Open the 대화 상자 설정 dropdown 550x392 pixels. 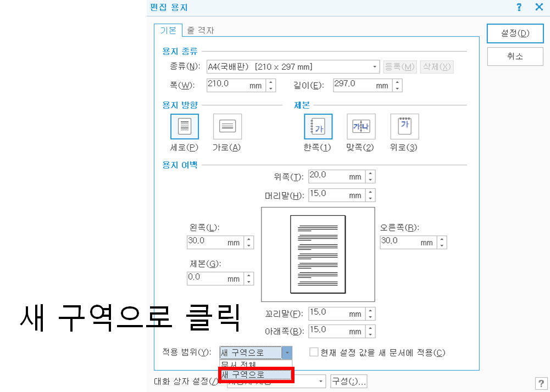320,380
